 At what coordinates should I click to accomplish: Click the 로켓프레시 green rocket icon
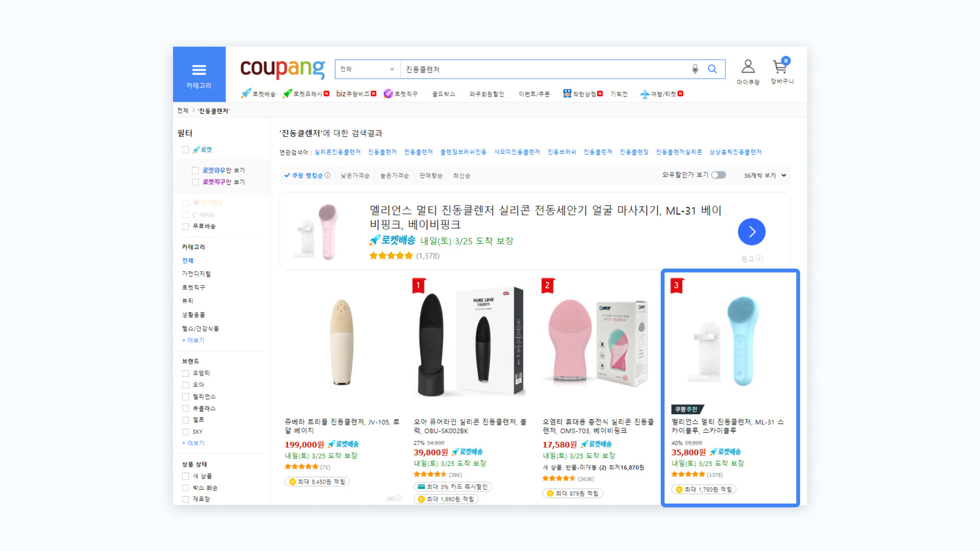(x=287, y=93)
